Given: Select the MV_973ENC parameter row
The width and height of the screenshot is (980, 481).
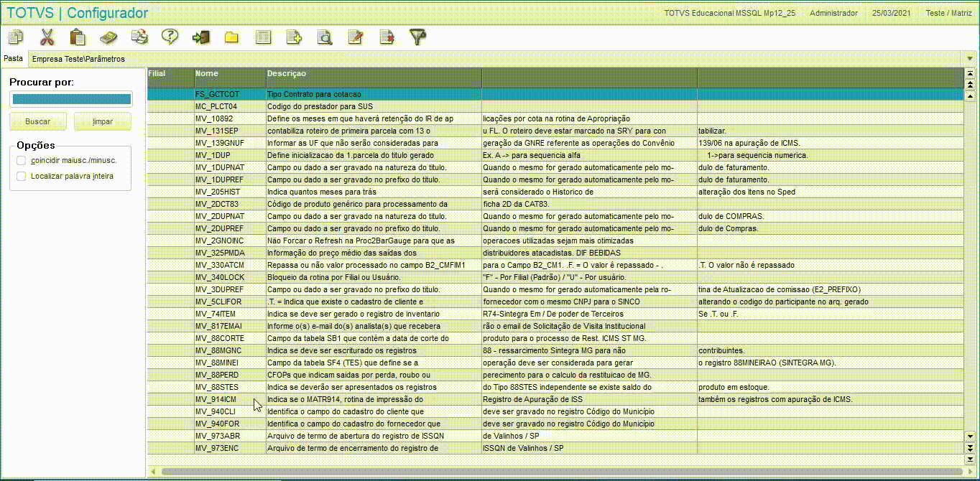Looking at the screenshot, I should [555, 448].
